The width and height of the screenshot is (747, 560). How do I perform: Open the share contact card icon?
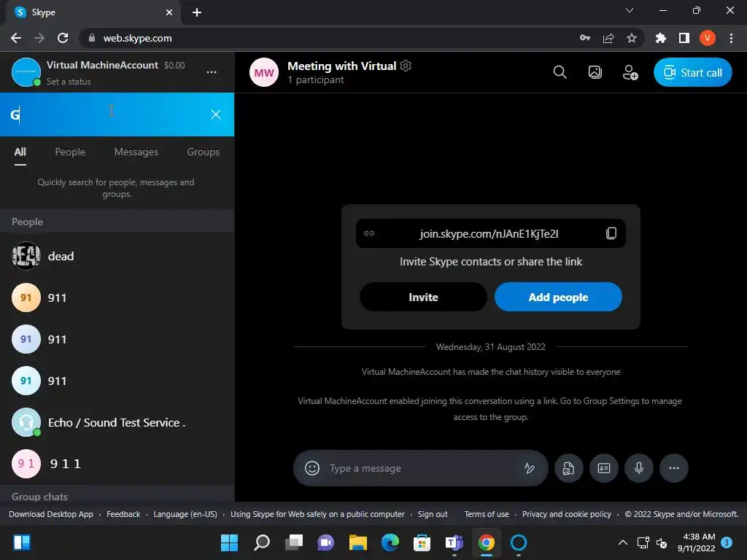[x=603, y=468]
